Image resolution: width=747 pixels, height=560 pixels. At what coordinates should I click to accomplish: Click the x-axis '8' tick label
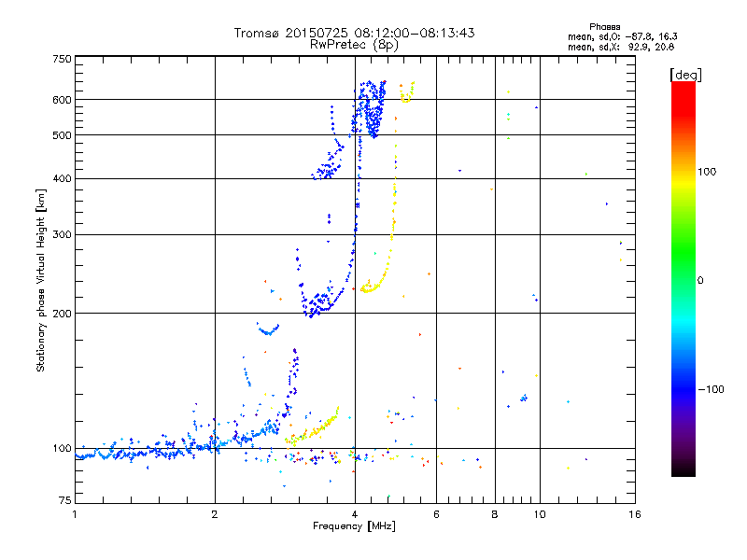point(495,514)
